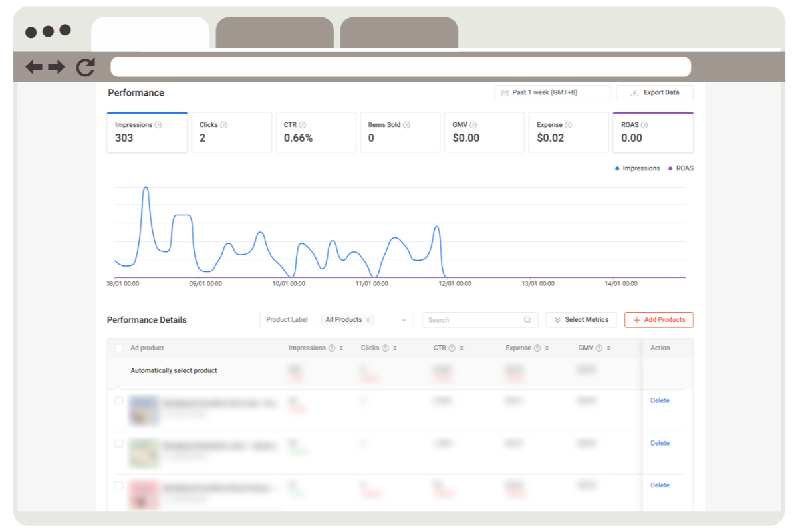Open the Past 1 week date range picker
798x532 pixels.
coord(552,92)
